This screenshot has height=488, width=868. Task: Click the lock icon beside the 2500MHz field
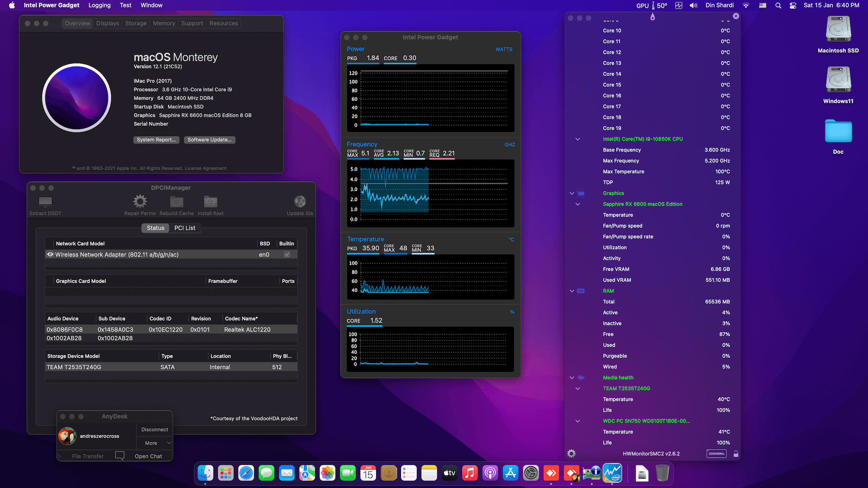coord(736,453)
